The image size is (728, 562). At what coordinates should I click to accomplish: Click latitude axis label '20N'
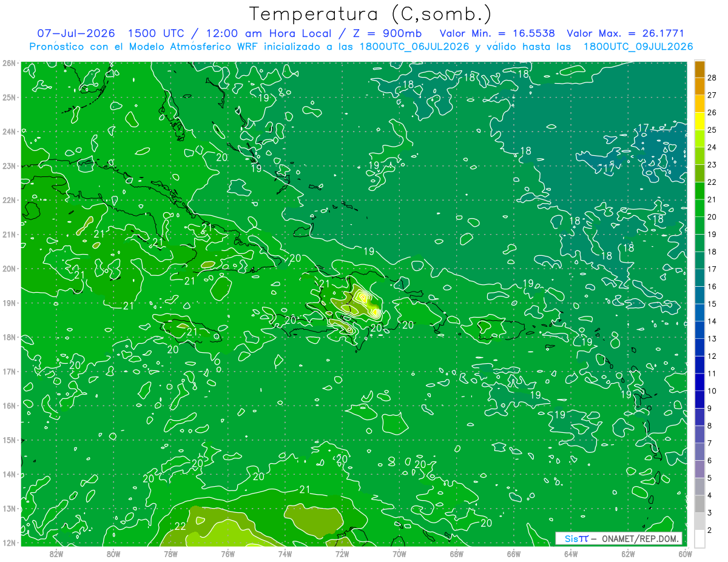10,269
